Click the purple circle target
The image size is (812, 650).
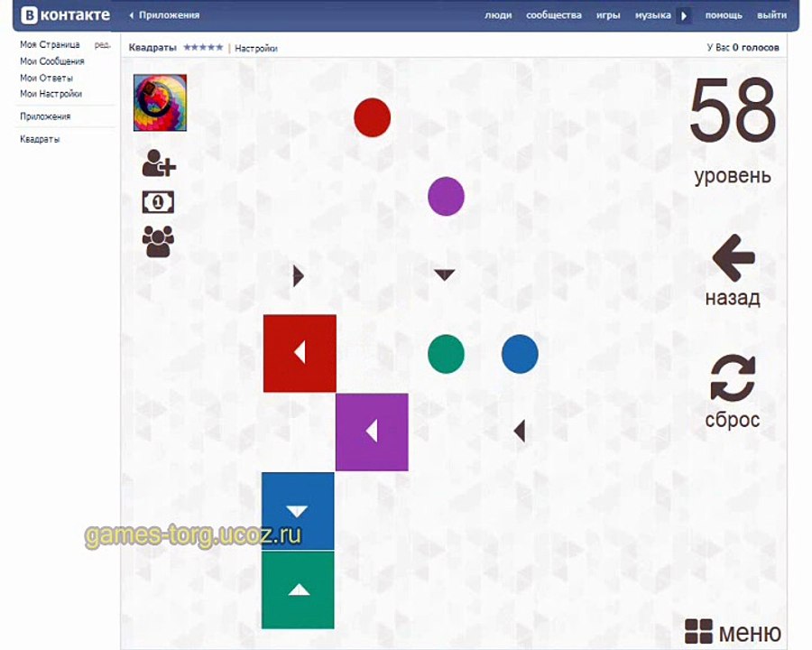pos(446,196)
